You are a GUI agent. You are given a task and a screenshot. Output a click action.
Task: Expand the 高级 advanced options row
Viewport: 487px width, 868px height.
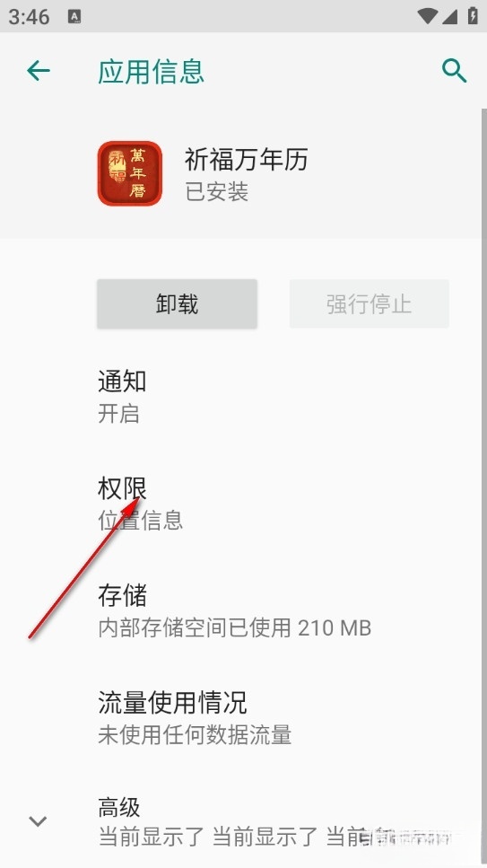click(x=244, y=821)
